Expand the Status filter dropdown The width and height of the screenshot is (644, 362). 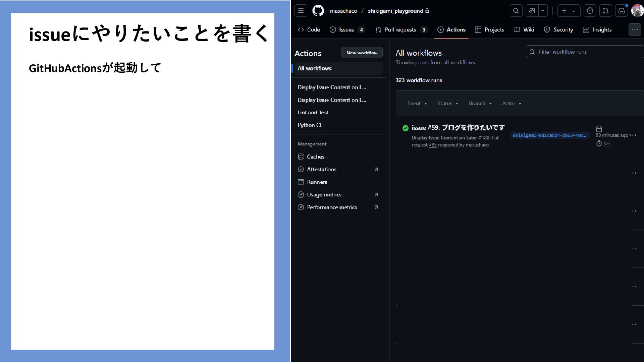(448, 104)
